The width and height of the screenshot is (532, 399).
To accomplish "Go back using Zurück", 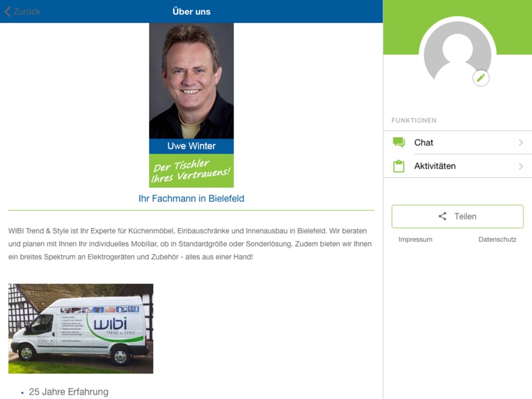I will pyautogui.click(x=23, y=12).
